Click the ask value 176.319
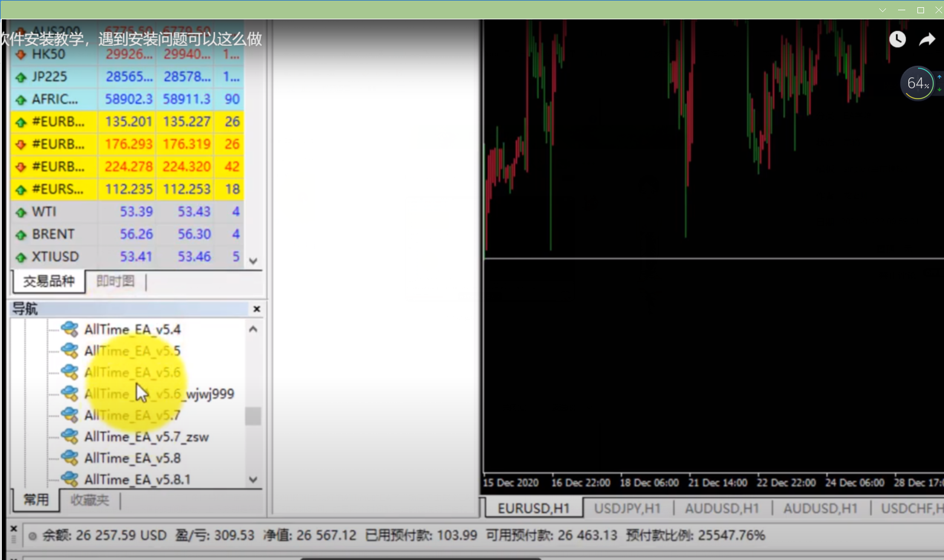 [x=187, y=144]
